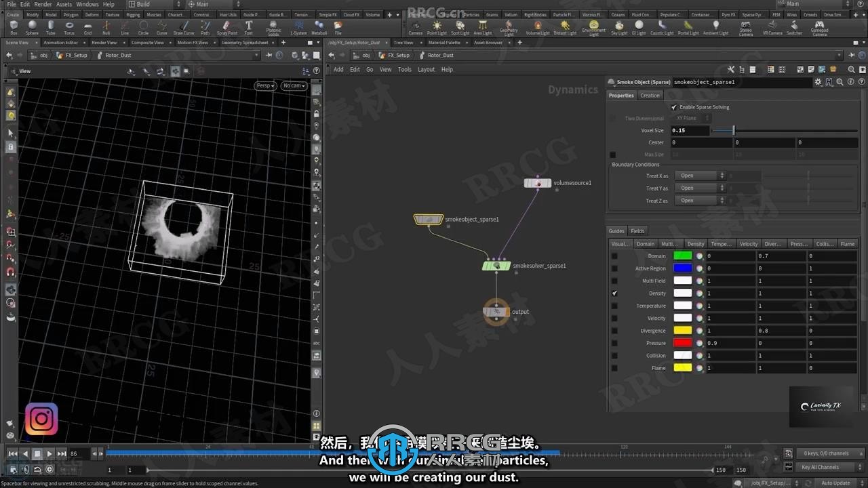The width and height of the screenshot is (868, 488).
Task: Switch to the Fields tab
Action: [638, 231]
